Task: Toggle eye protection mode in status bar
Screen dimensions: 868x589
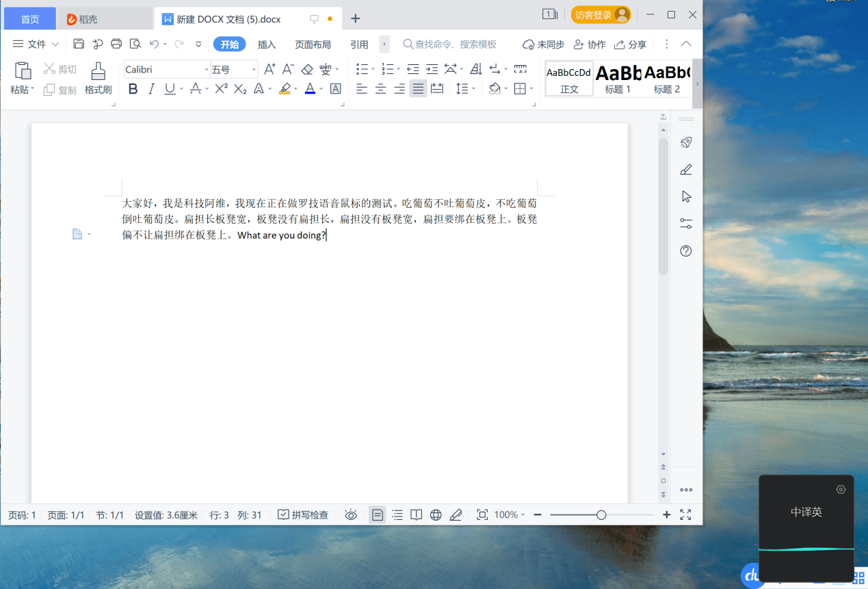Action: 351,515
